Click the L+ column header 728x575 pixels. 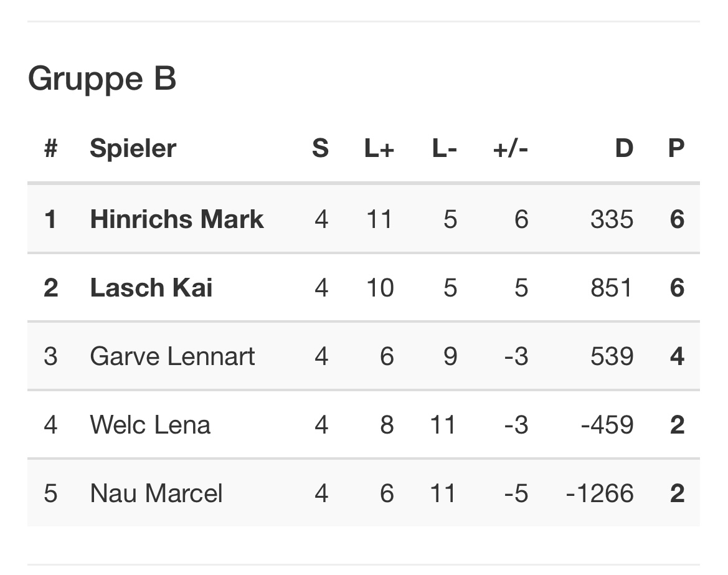(379, 149)
